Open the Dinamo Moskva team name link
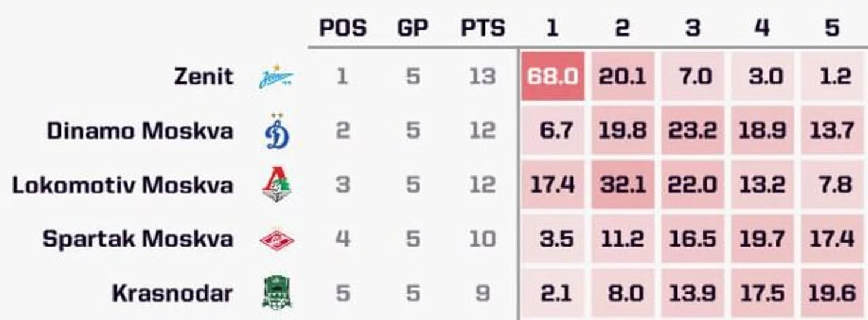 (x=140, y=131)
